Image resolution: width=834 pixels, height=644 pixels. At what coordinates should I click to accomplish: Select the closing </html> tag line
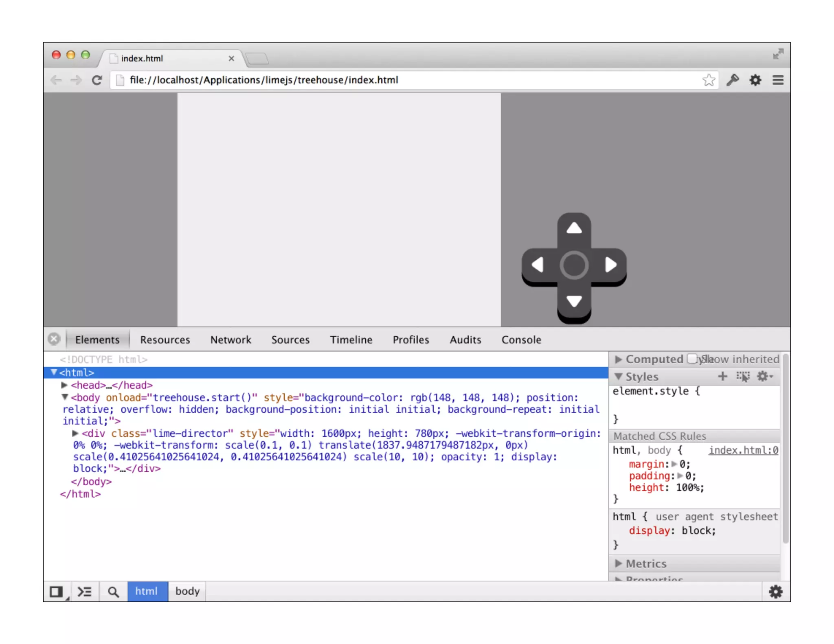(80, 494)
